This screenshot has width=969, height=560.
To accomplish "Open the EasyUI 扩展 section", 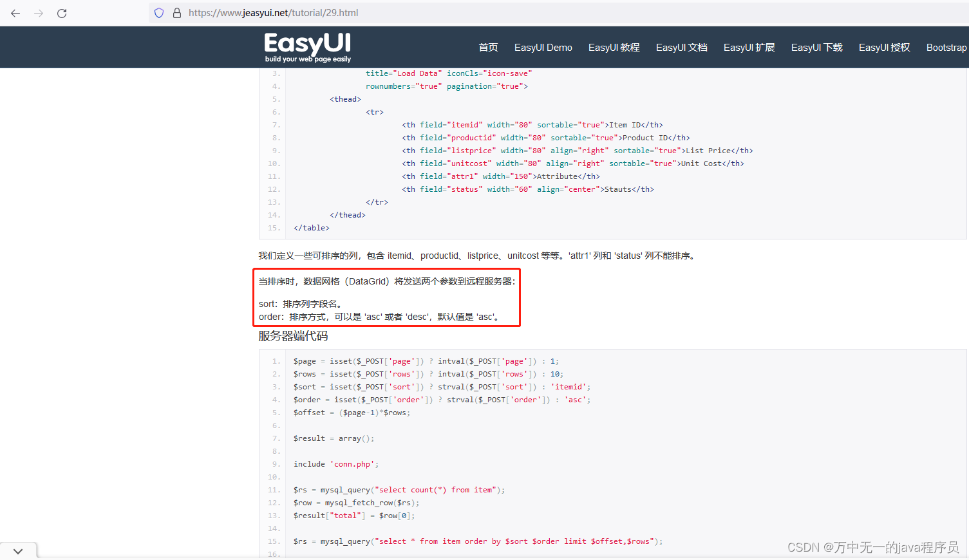I will pyautogui.click(x=749, y=47).
